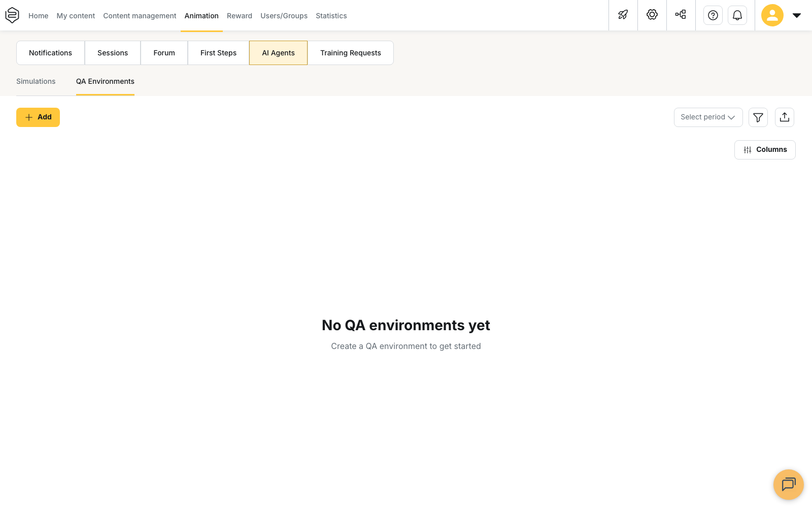Open My content menu item

pos(76,16)
